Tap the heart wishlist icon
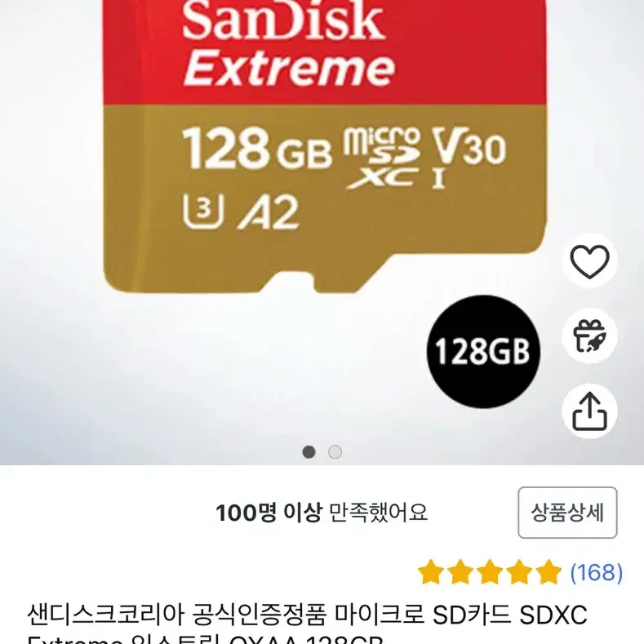The image size is (644, 644). point(589,261)
